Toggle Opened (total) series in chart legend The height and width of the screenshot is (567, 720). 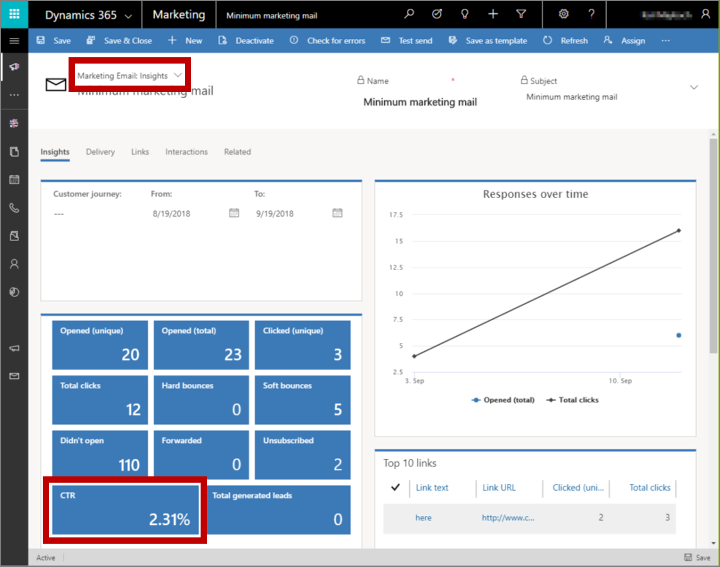(x=503, y=399)
